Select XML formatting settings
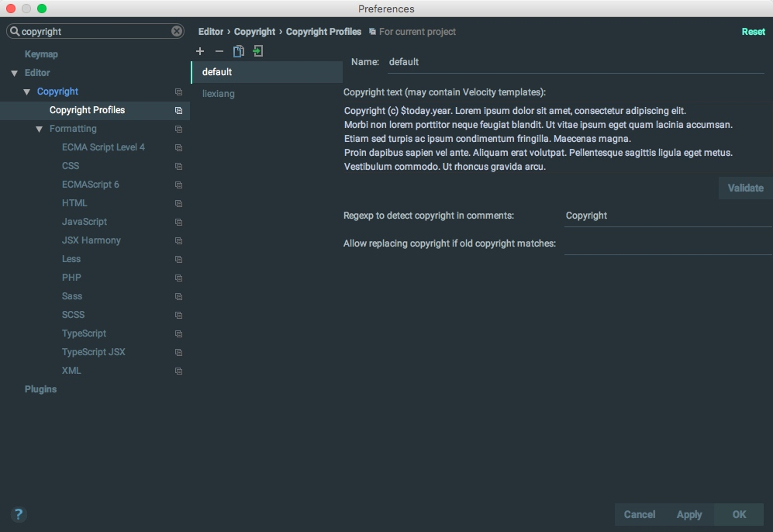Screen dimensions: 773x532 [x=71, y=370]
